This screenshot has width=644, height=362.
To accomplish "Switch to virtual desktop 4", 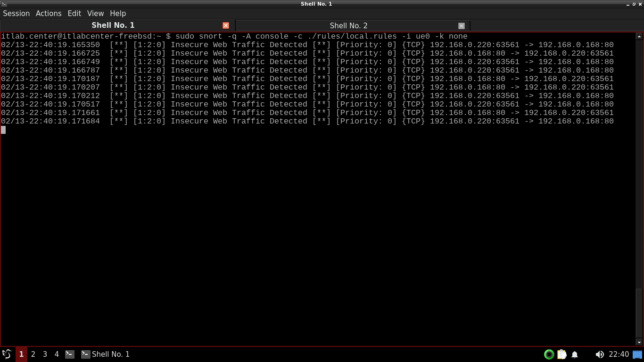I will (57, 354).
